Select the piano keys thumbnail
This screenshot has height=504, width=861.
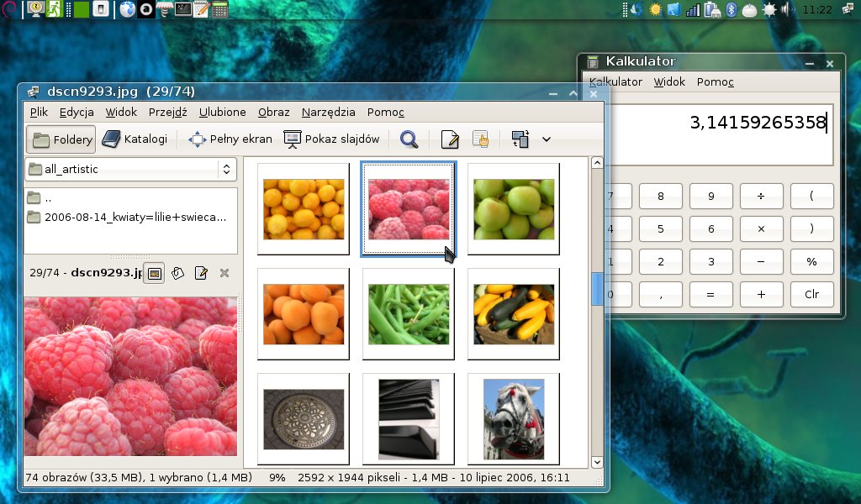pyautogui.click(x=409, y=419)
